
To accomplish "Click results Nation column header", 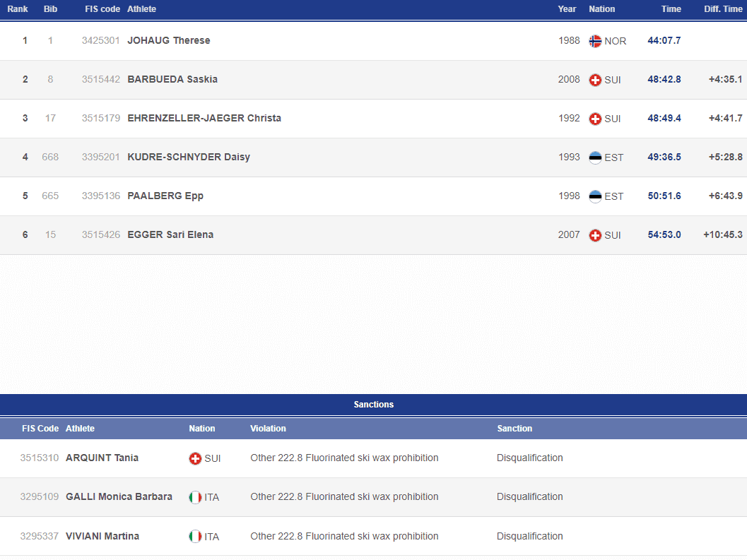I will tap(601, 9).
